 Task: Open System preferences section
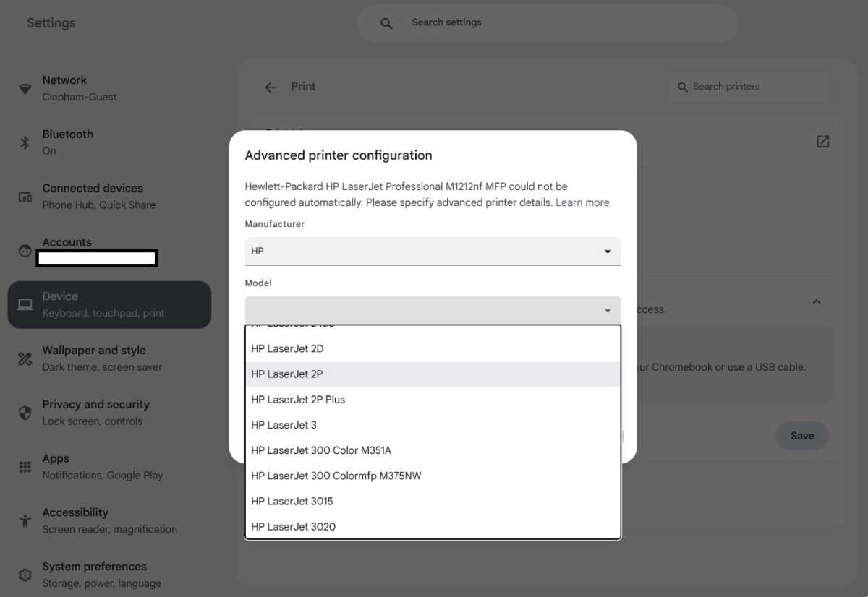[109, 575]
